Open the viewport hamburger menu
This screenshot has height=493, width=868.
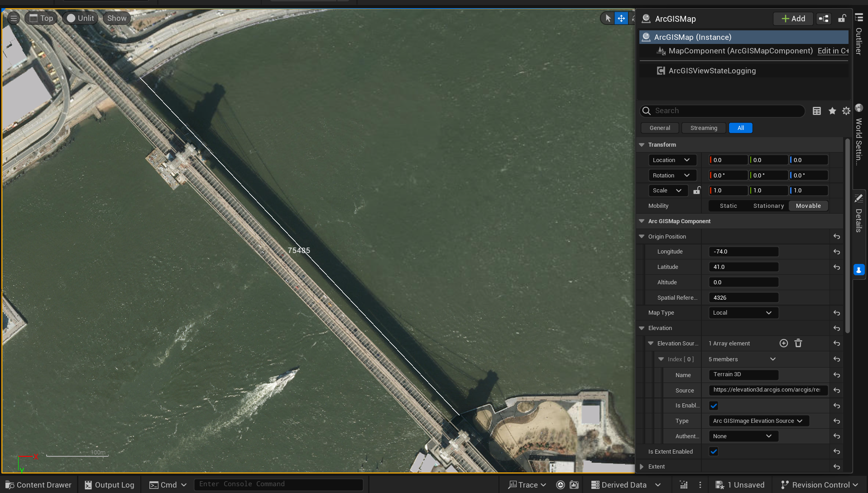[13, 18]
